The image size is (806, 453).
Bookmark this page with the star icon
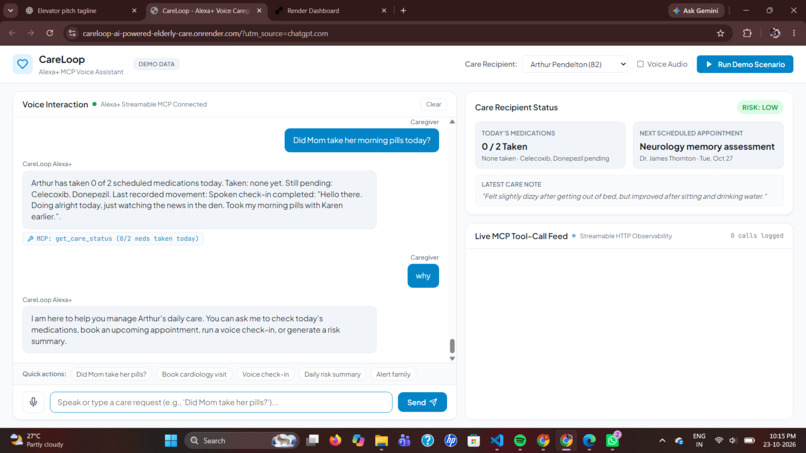coord(720,33)
